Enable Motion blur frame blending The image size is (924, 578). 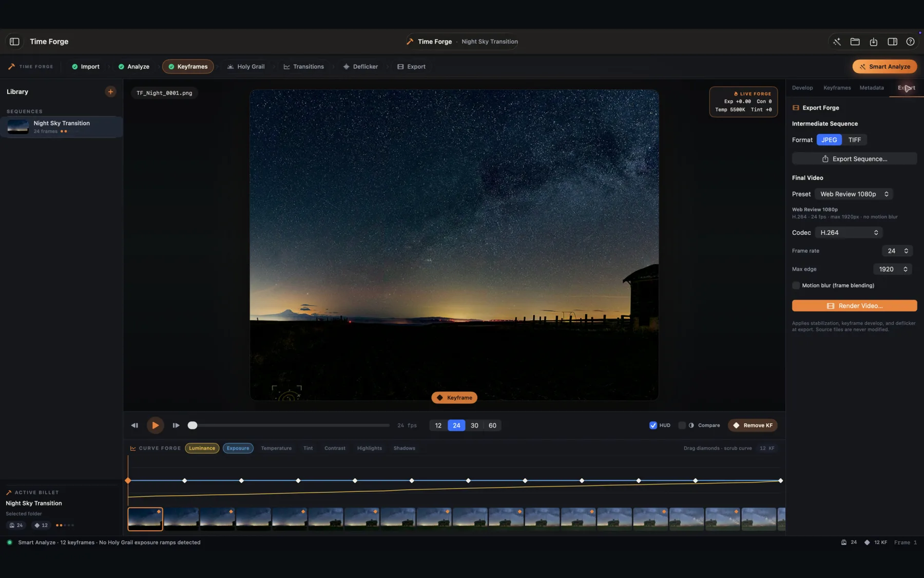[796, 286]
